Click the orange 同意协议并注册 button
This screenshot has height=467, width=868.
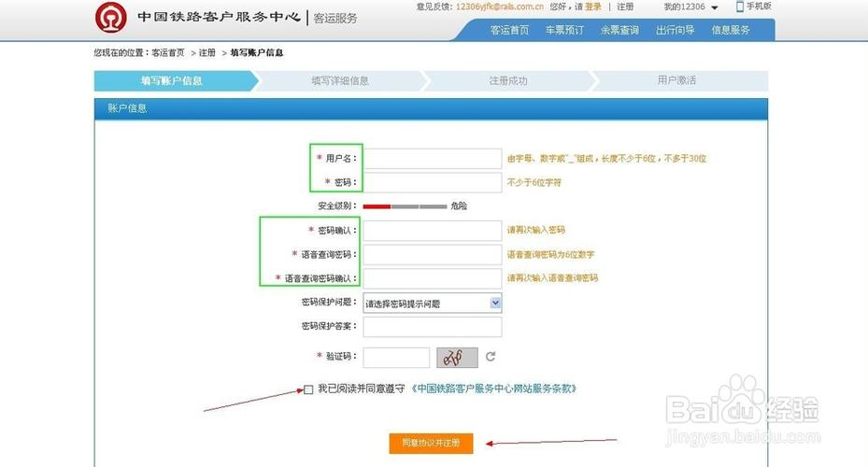pyautogui.click(x=432, y=444)
